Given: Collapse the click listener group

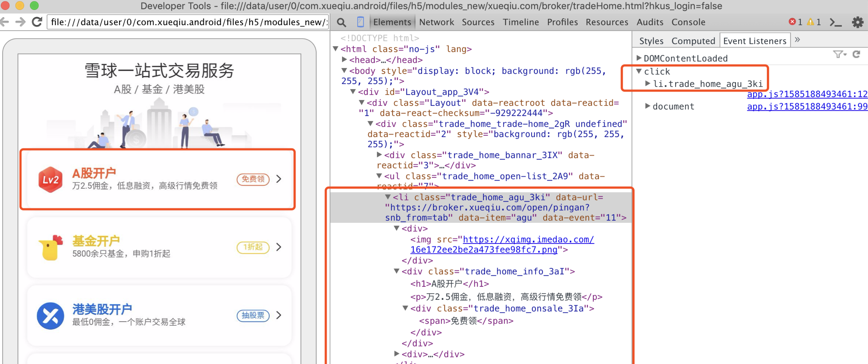Looking at the screenshot, I should tap(639, 71).
